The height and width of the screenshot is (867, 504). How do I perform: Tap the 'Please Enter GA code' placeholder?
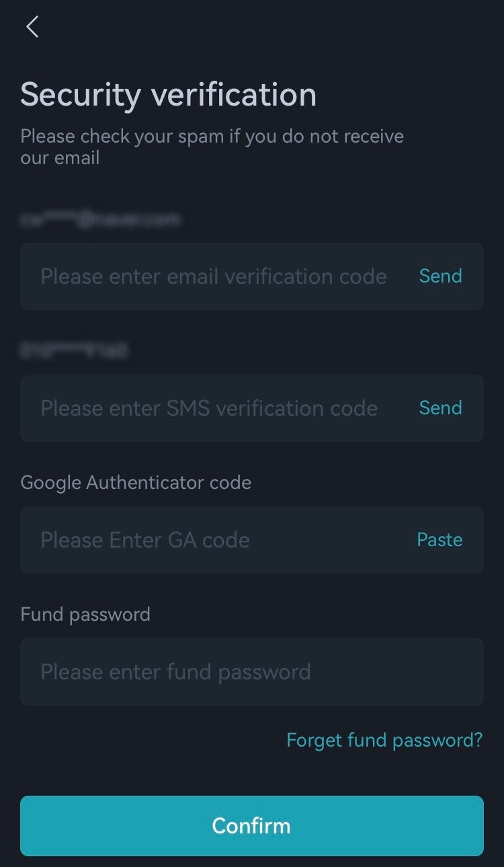coord(145,540)
